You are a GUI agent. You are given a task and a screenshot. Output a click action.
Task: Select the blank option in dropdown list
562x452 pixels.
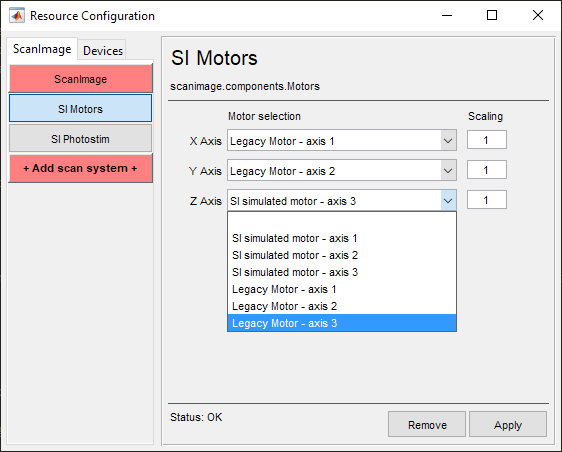coord(342,222)
